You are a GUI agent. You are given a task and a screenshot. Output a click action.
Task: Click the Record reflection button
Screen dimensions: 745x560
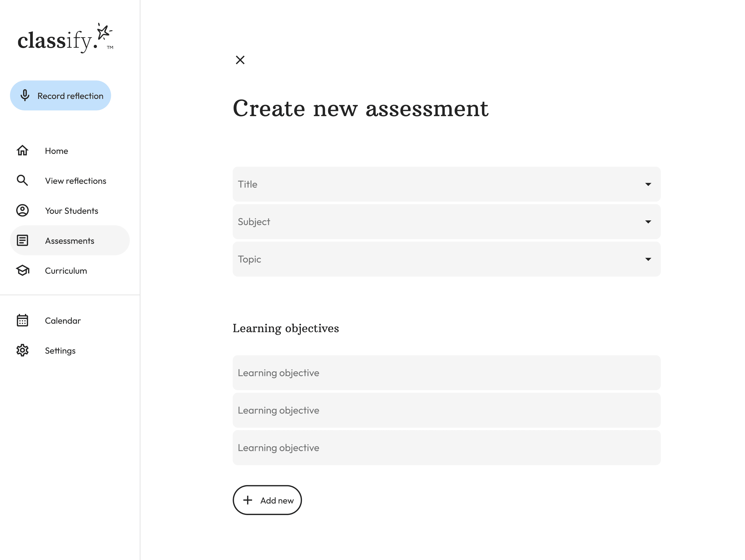(61, 95)
